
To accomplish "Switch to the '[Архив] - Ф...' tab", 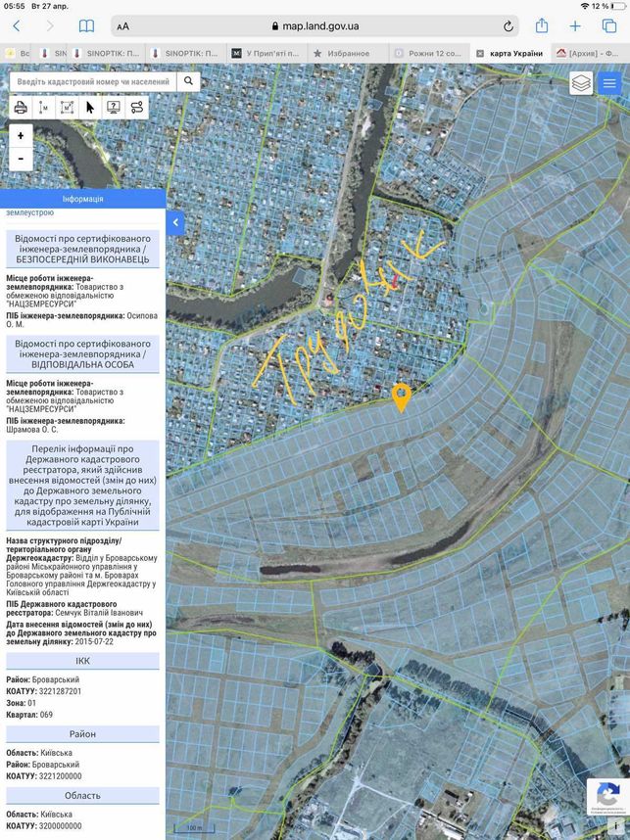I will 591,53.
